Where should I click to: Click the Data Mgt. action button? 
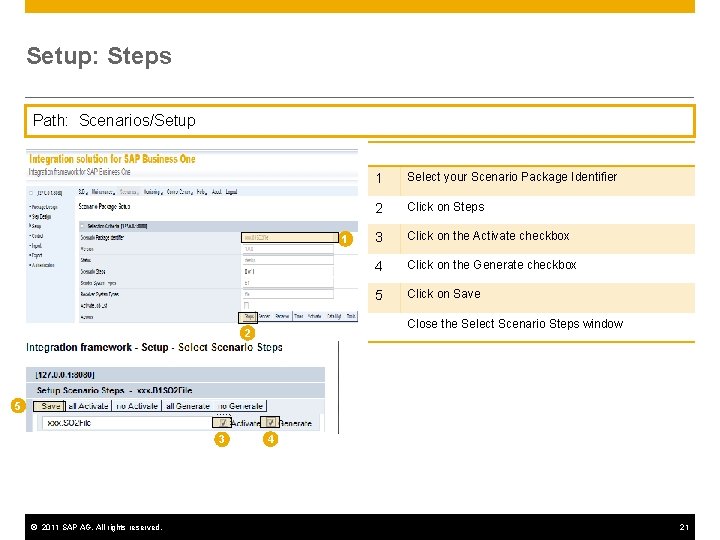pos(335,316)
